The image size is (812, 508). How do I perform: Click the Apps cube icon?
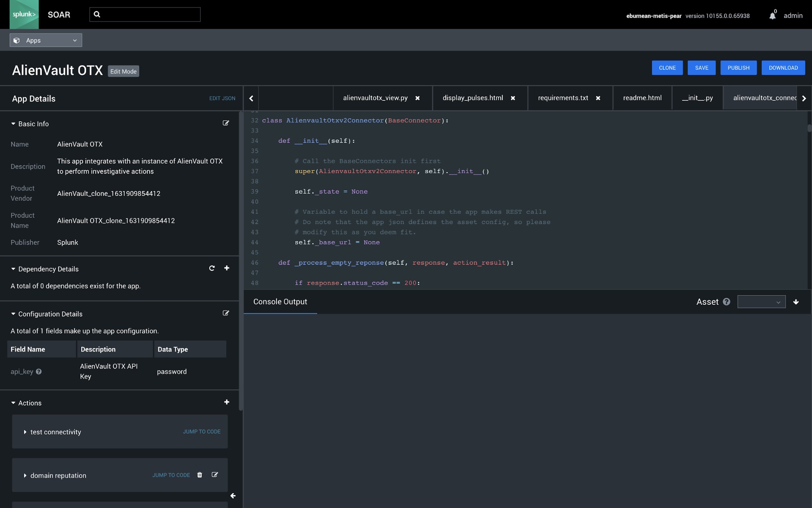(17, 40)
